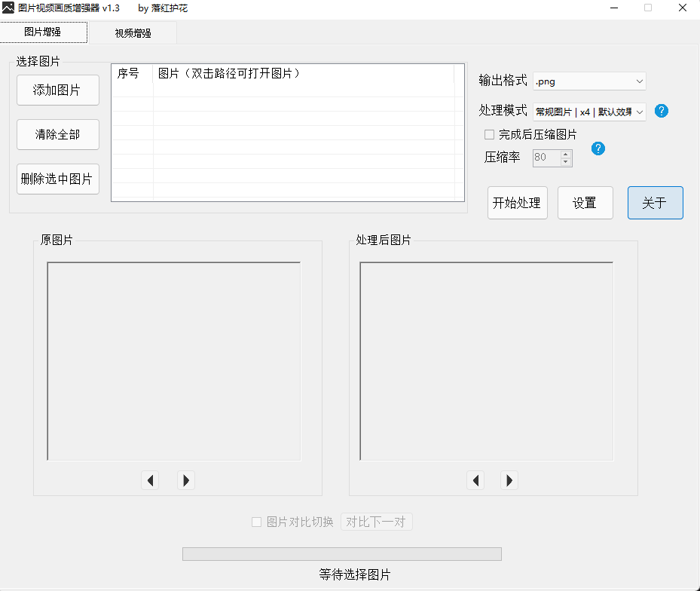Show previous image in 原图片 panel

pyautogui.click(x=150, y=480)
